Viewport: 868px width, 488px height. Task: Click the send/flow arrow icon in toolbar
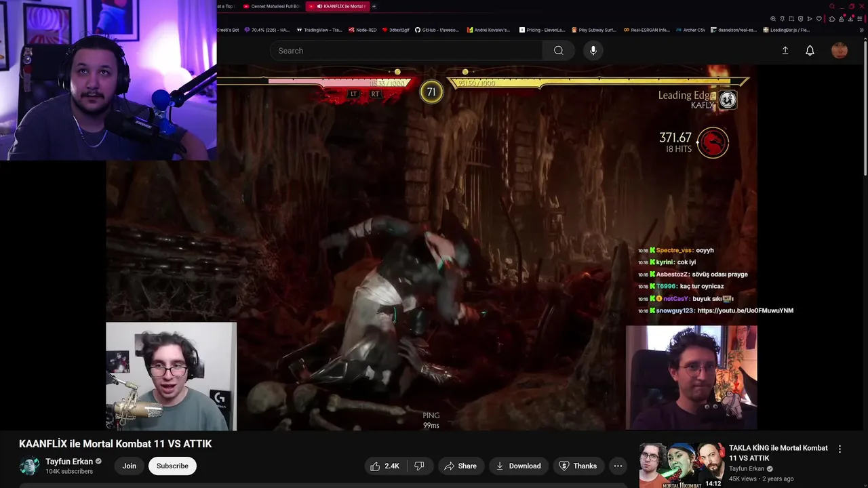pyautogui.click(x=810, y=19)
